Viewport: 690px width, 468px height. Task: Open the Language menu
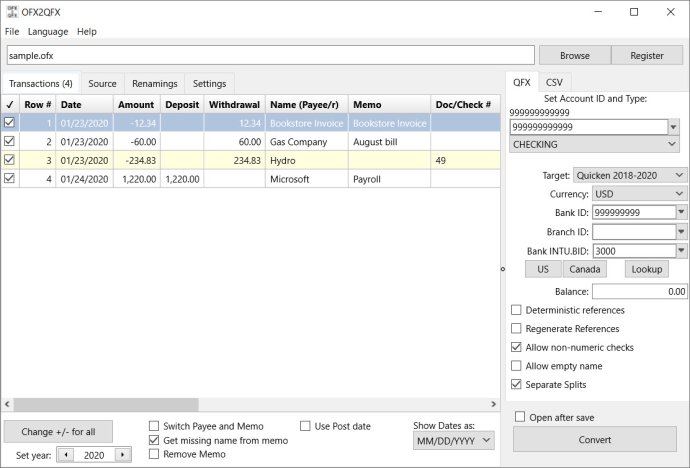[48, 32]
